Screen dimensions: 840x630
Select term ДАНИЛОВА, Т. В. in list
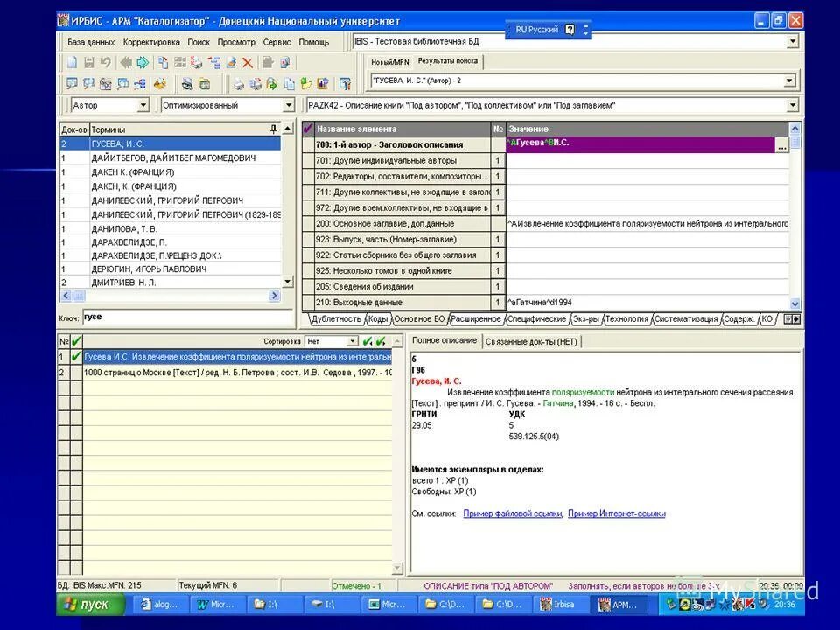[x=171, y=228]
